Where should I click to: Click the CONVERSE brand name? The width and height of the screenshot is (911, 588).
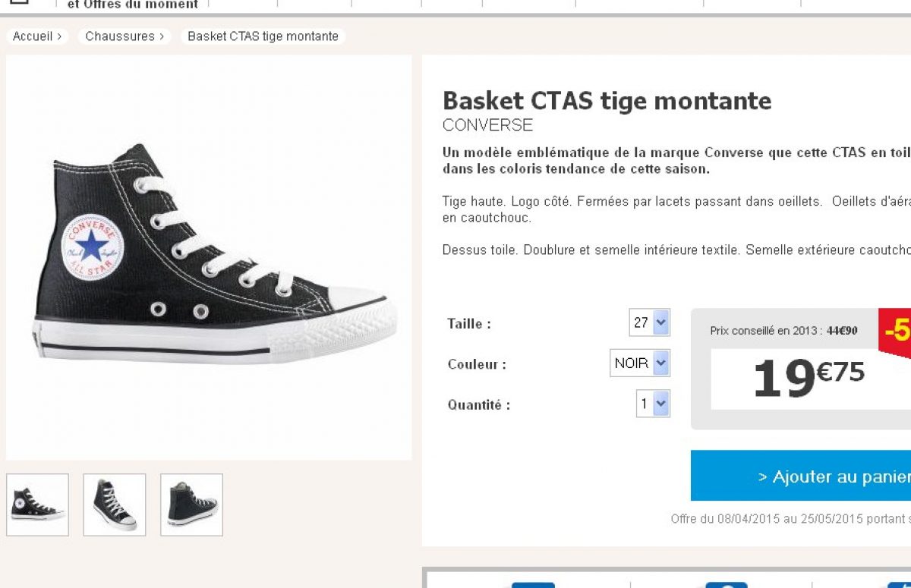[x=487, y=125]
